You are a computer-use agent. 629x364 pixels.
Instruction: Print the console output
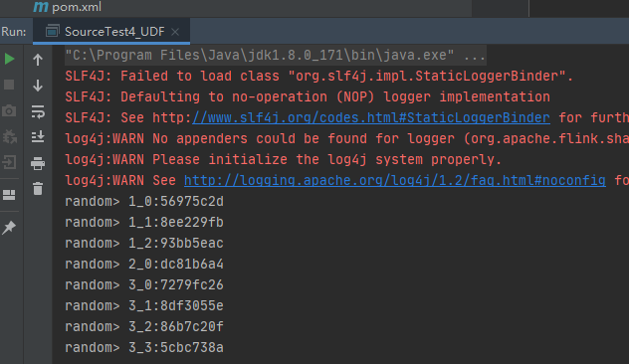(38, 163)
